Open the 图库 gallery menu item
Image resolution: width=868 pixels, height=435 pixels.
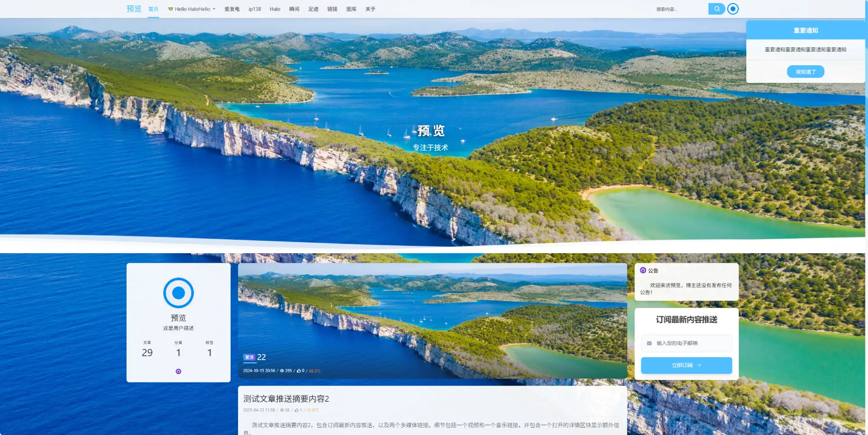351,9
